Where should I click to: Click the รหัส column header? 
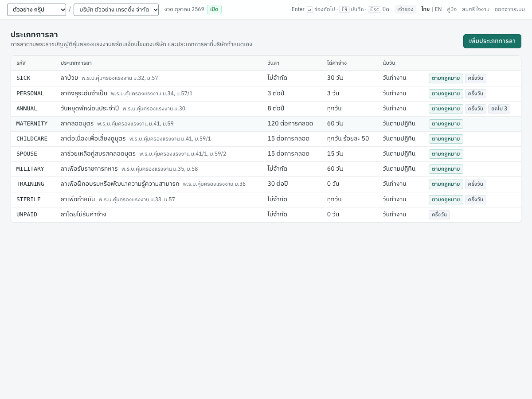pos(21,63)
